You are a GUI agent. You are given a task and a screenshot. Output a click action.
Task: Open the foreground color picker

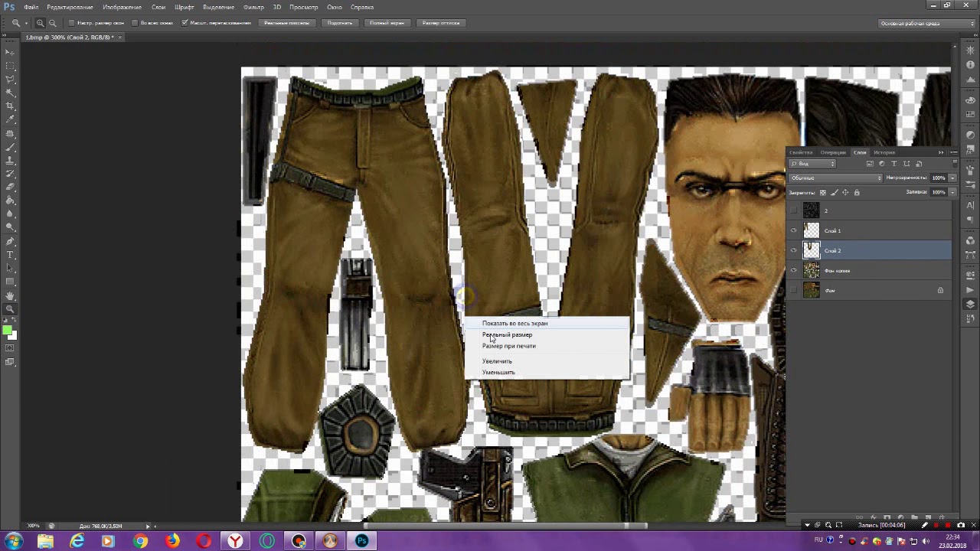[x=7, y=330]
